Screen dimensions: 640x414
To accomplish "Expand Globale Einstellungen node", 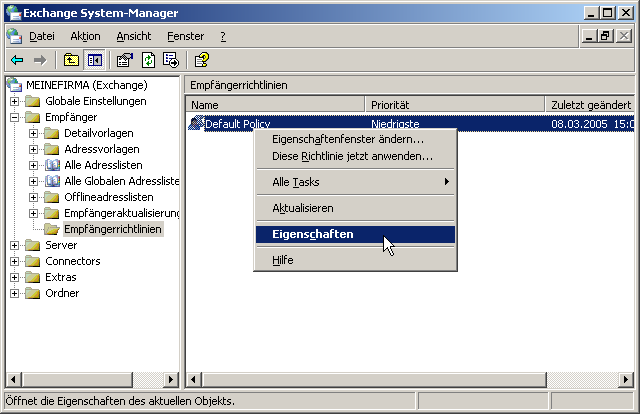I will point(14,101).
